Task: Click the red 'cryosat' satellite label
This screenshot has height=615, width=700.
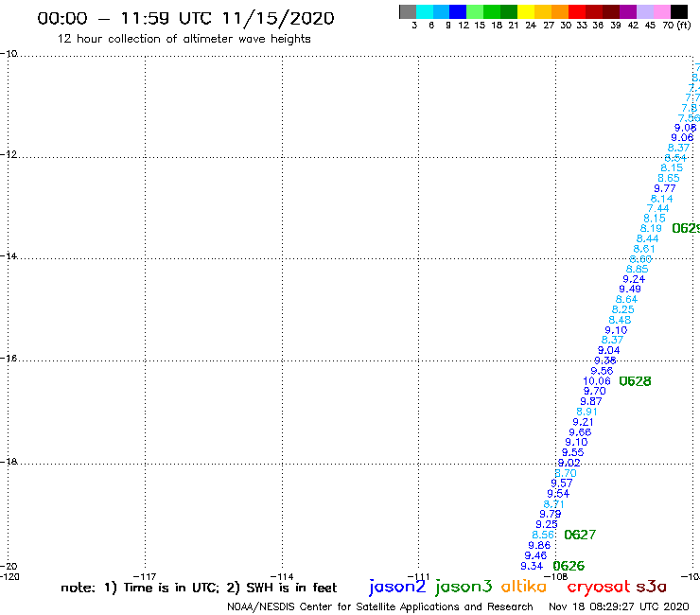Action: click(x=599, y=587)
